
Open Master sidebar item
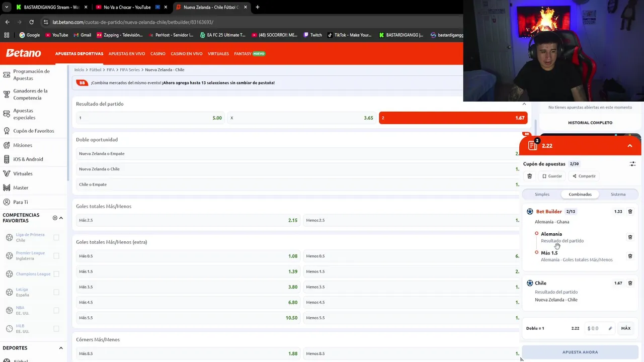[21, 188]
